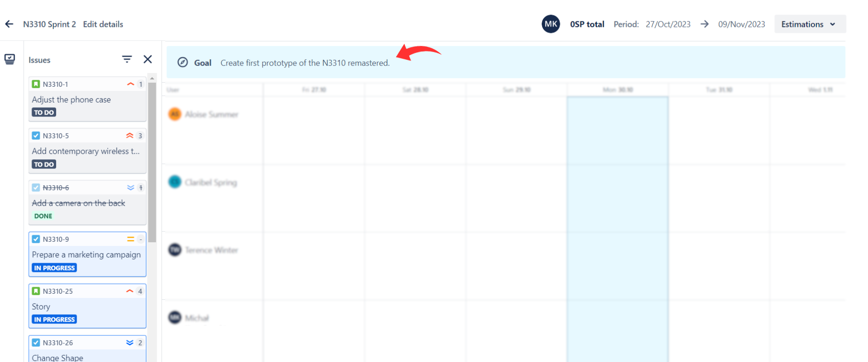This screenshot has height=362, width=868.
Task: Click Fri 27.10 column header
Action: click(x=314, y=90)
